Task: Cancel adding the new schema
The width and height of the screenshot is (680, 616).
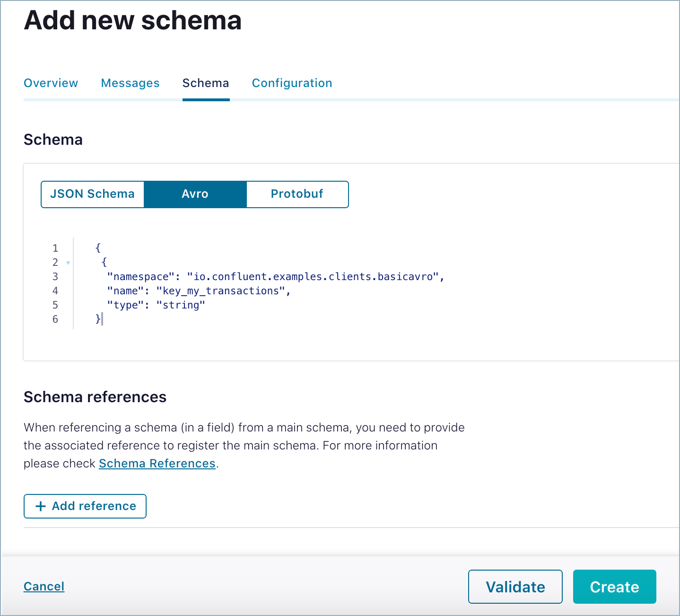Action: [x=44, y=587]
